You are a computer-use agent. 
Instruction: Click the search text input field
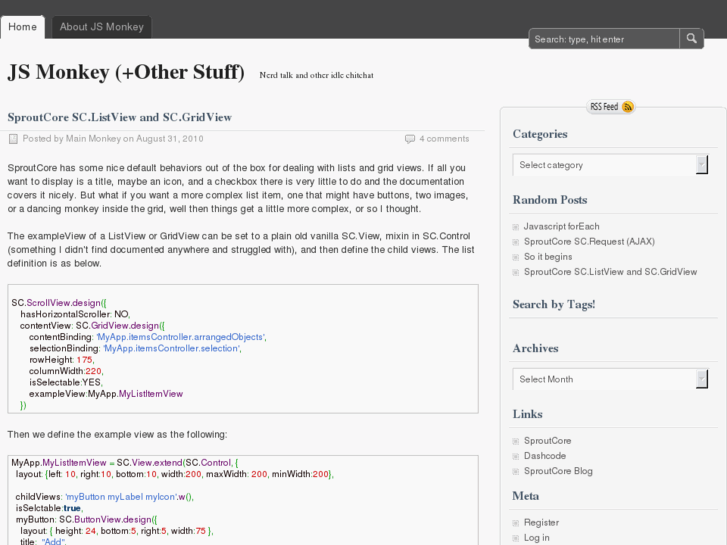pyautogui.click(x=604, y=39)
